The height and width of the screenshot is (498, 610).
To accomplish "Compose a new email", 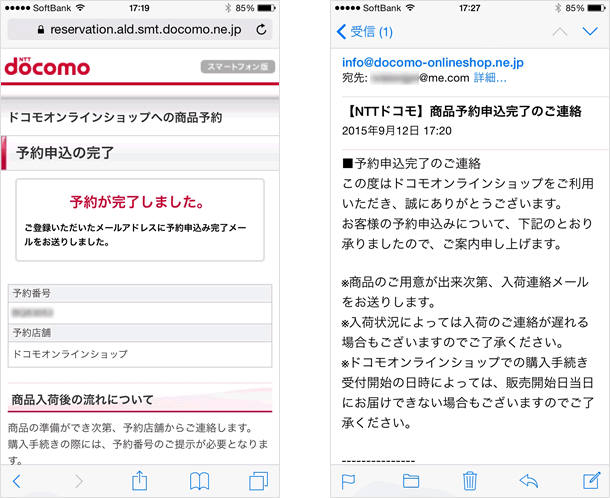I will tap(592, 480).
